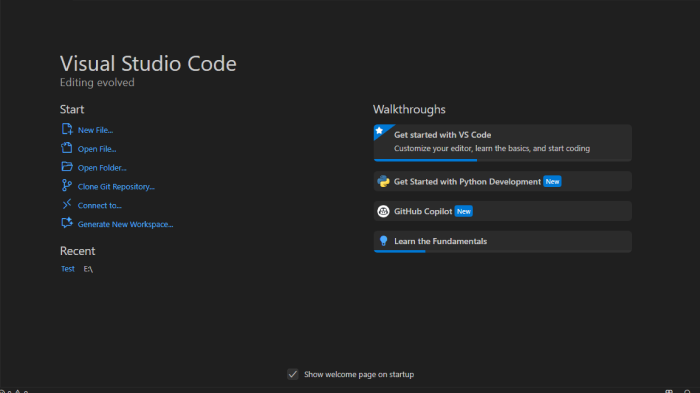The image size is (700, 393).
Task: Click the Open Folder icon
Action: point(67,167)
